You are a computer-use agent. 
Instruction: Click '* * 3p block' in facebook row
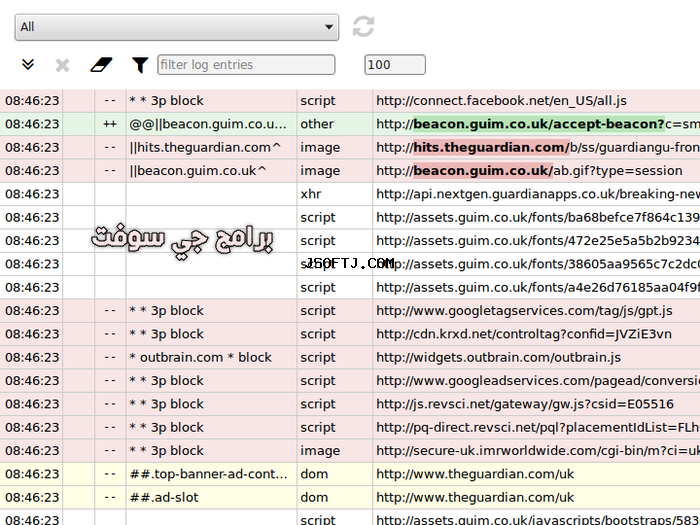167,101
